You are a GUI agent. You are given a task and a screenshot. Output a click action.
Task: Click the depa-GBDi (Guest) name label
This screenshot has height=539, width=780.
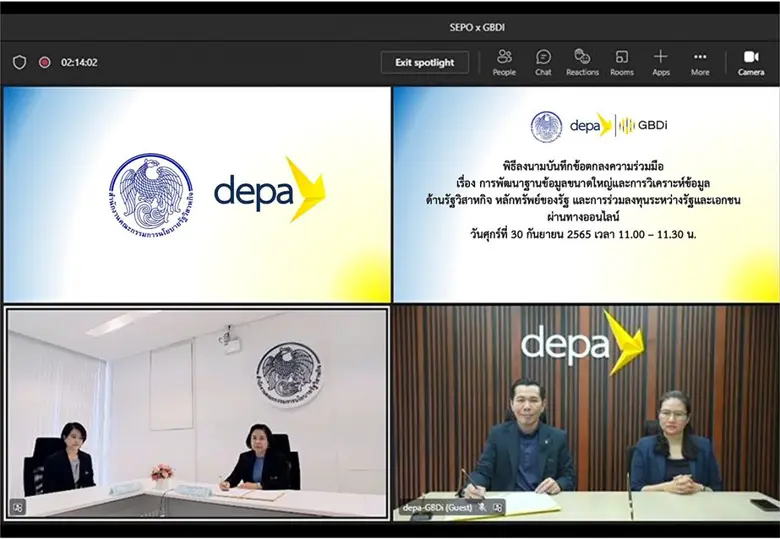[x=437, y=508]
